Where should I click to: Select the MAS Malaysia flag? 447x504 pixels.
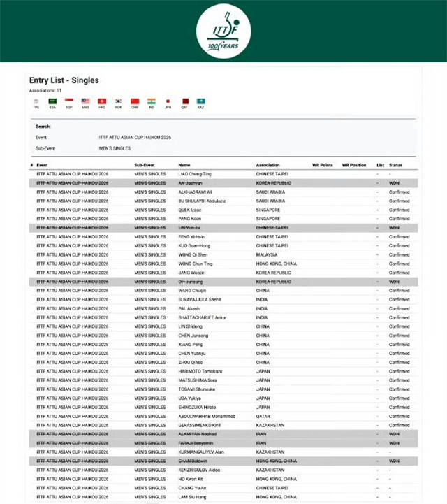point(85,101)
